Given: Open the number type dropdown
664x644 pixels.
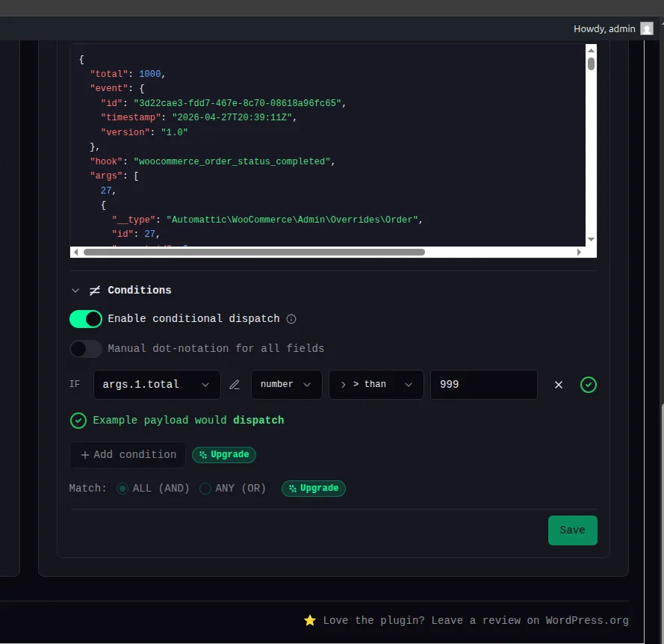Looking at the screenshot, I should point(287,385).
